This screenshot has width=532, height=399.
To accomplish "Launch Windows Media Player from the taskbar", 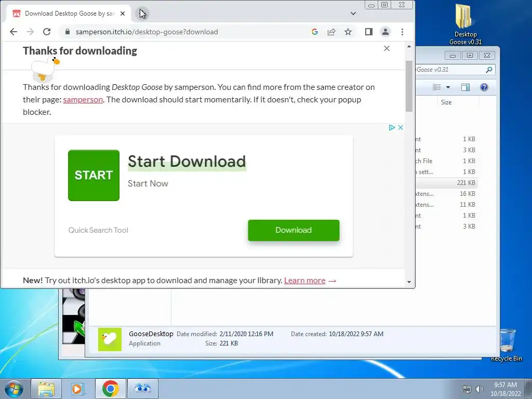I will click(77, 389).
